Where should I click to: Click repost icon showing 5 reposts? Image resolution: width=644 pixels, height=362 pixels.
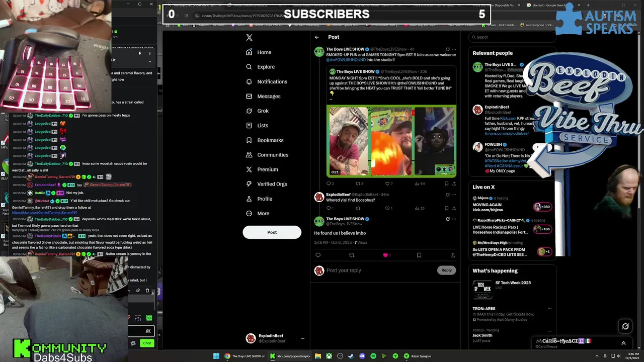pyautogui.click(x=359, y=184)
